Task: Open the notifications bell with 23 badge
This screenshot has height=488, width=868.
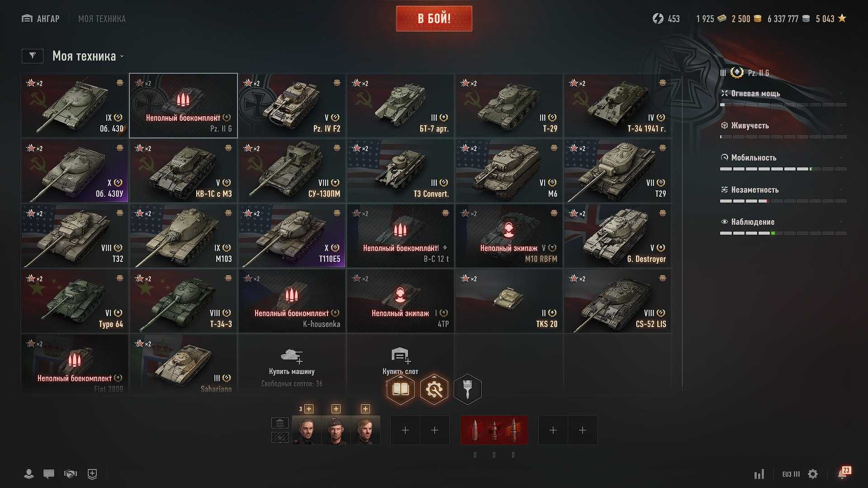Action: pos(843,473)
